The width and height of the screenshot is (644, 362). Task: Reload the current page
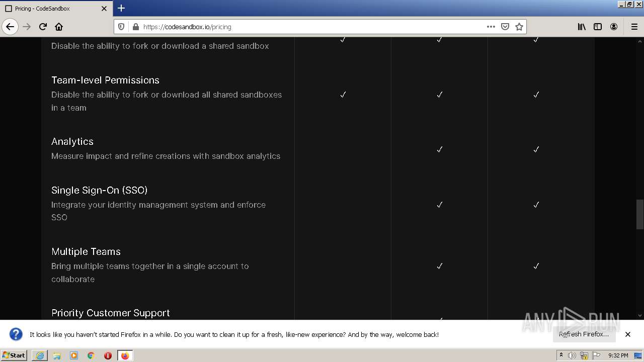[x=43, y=27]
